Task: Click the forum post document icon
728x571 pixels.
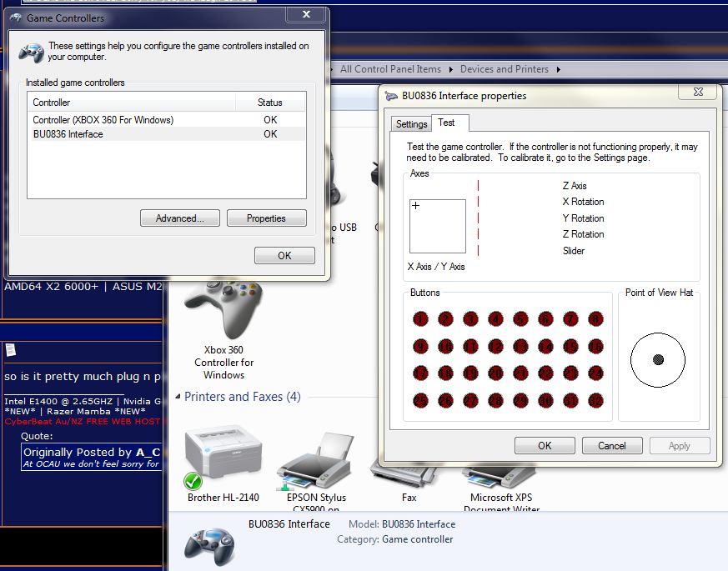Action: point(10,349)
